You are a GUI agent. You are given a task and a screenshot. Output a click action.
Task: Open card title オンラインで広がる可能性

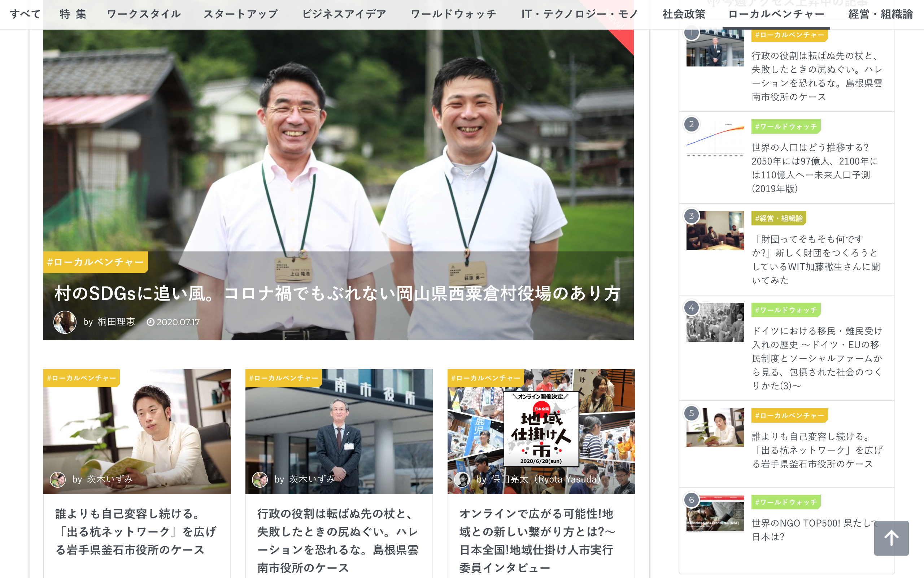coord(537,540)
